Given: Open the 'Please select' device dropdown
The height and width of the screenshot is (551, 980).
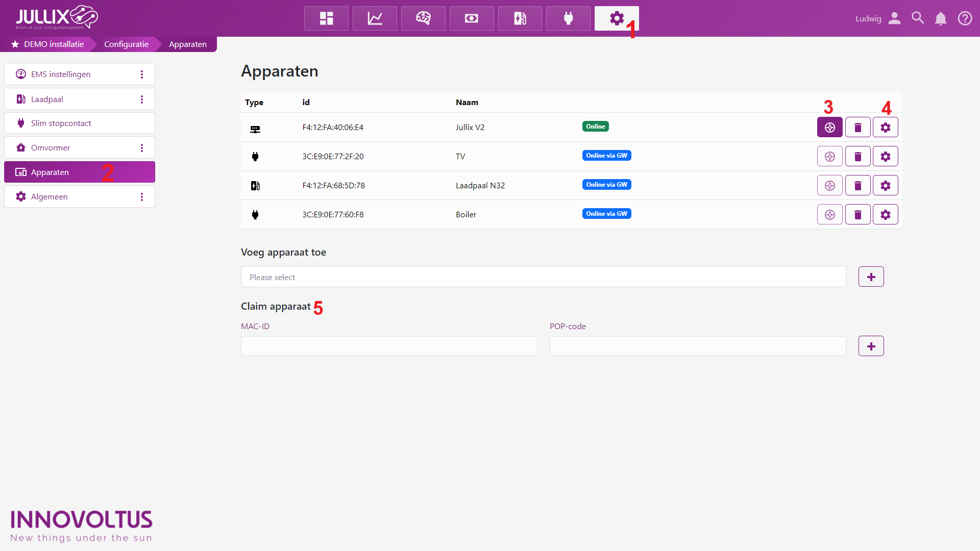Looking at the screenshot, I should pyautogui.click(x=543, y=277).
